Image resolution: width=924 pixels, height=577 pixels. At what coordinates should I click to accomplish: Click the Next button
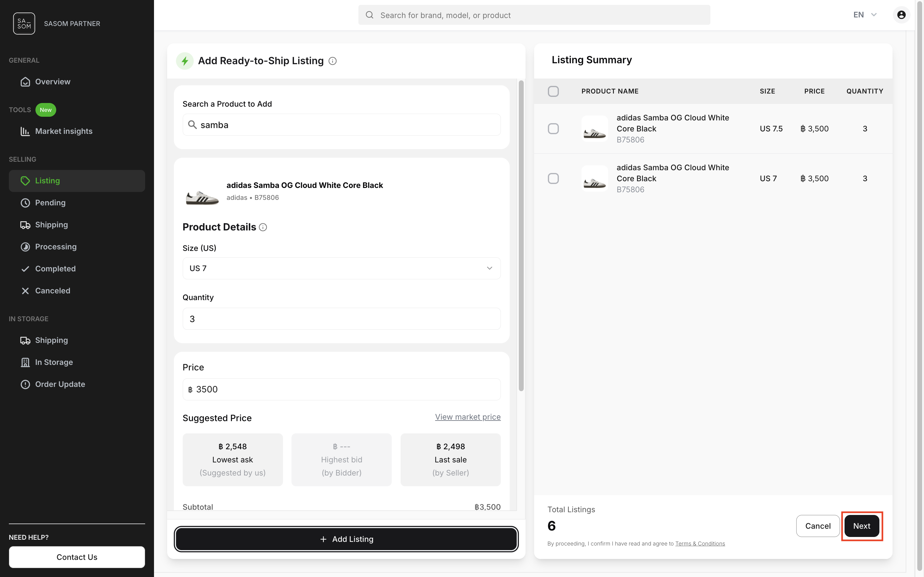coord(862,525)
